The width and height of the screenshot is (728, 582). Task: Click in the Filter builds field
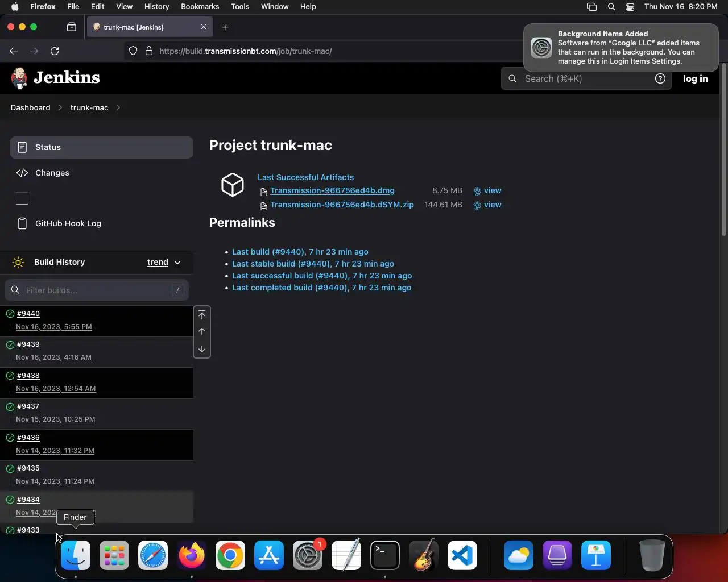[97, 290]
